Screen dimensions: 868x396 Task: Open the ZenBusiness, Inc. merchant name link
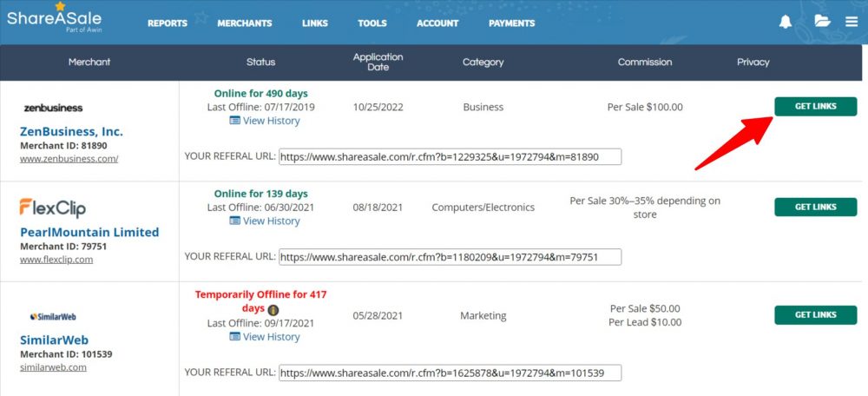[x=71, y=132]
